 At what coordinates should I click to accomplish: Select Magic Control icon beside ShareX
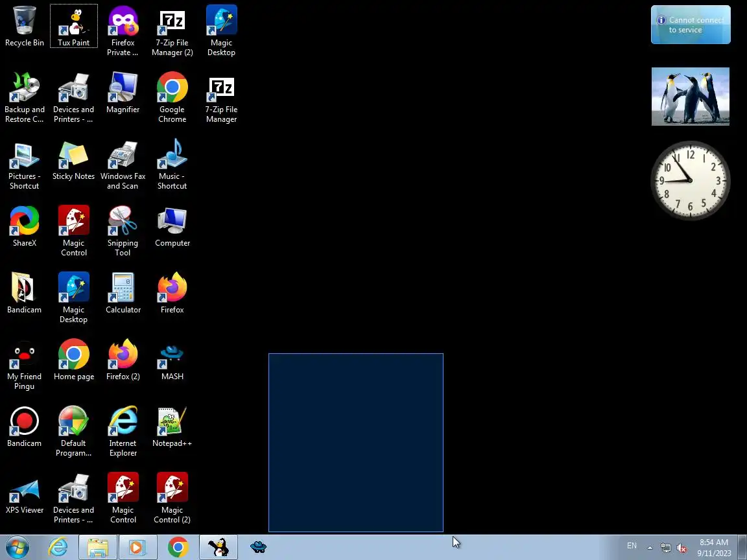[74, 231]
